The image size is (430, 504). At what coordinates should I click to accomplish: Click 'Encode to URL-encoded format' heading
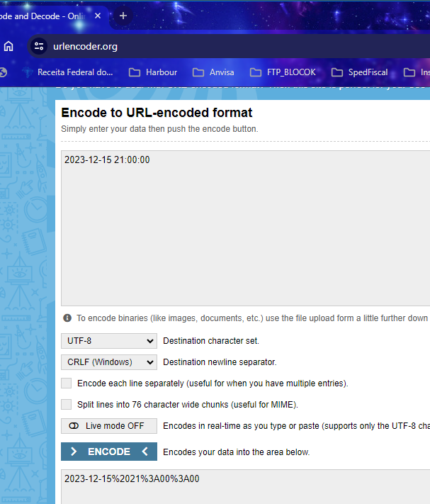157,113
